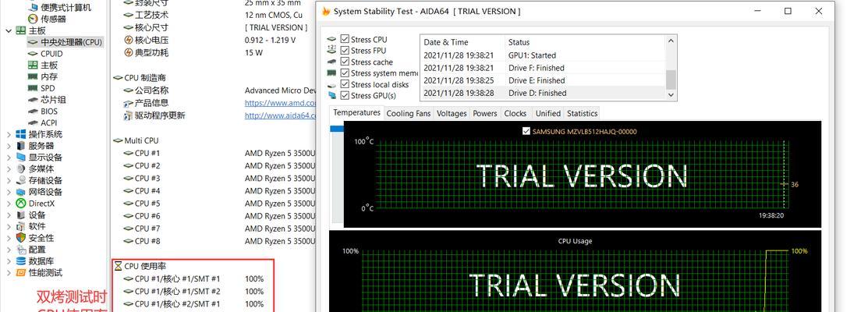This screenshot has width=868, height=312.
Task: Open the https://www.amd.com product info link
Action: (280, 103)
